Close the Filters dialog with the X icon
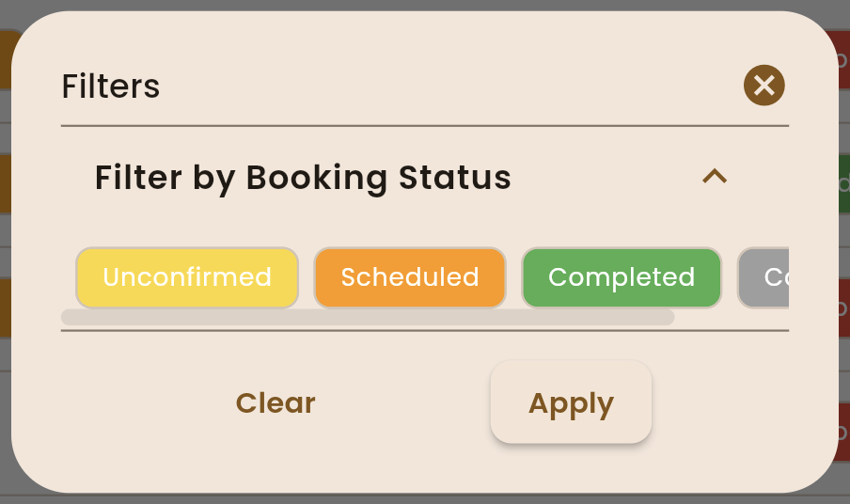The height and width of the screenshot is (504, 850). pos(763,86)
